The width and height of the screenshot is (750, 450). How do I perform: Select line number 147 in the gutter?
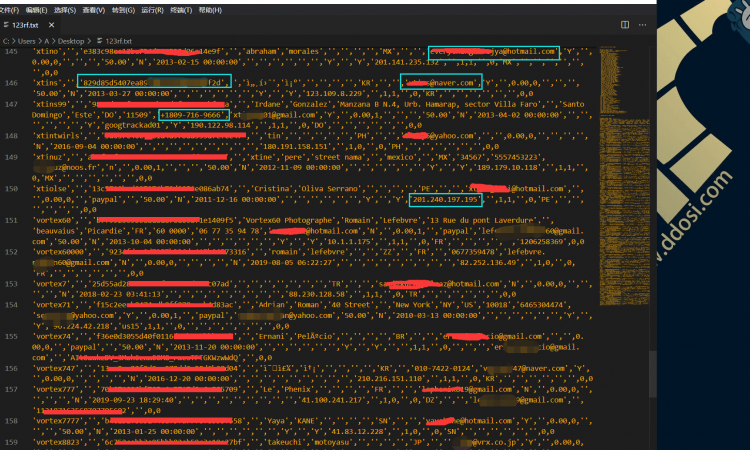(11, 104)
